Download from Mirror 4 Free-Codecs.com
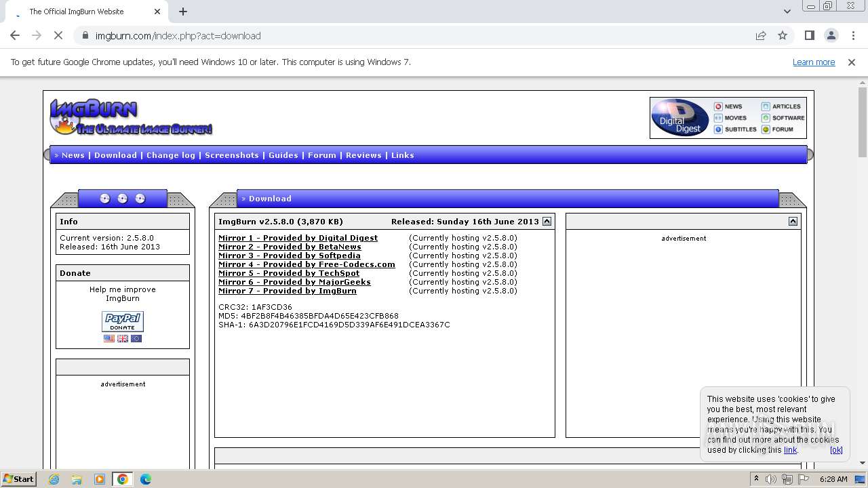The height and width of the screenshot is (488, 868). (307, 264)
